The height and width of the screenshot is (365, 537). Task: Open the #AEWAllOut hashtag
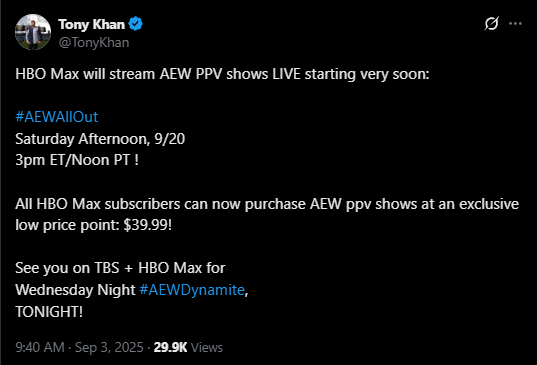(57, 117)
